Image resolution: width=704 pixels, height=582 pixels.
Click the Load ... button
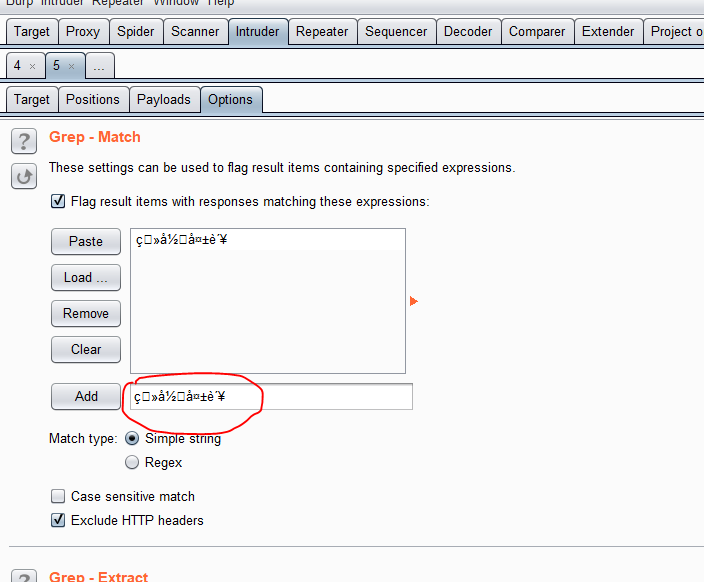tap(86, 277)
